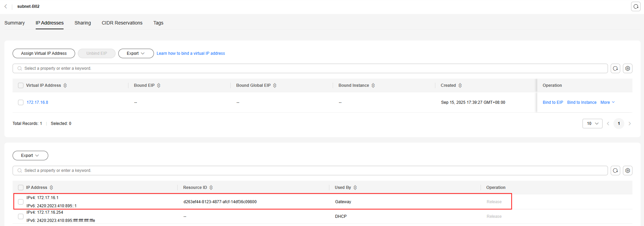Refresh the virtual IP address list

615,68
